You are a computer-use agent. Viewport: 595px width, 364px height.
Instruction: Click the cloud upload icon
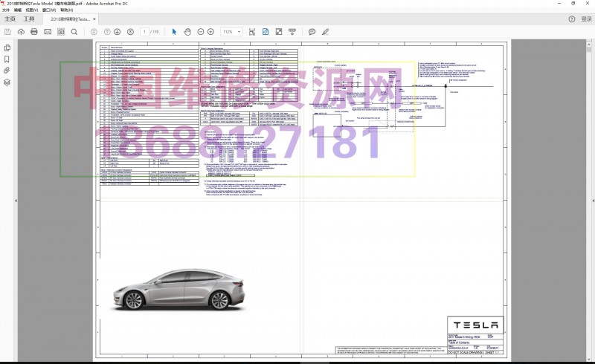21,32
